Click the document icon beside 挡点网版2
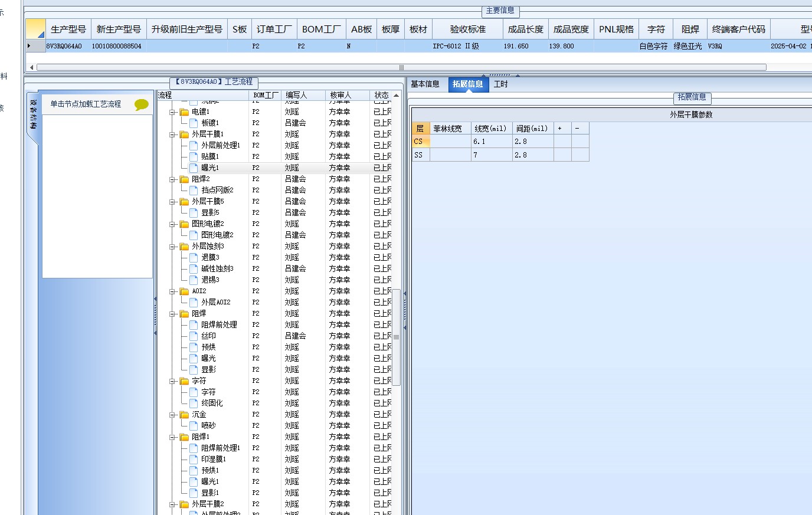The width and height of the screenshot is (812, 515). click(194, 190)
